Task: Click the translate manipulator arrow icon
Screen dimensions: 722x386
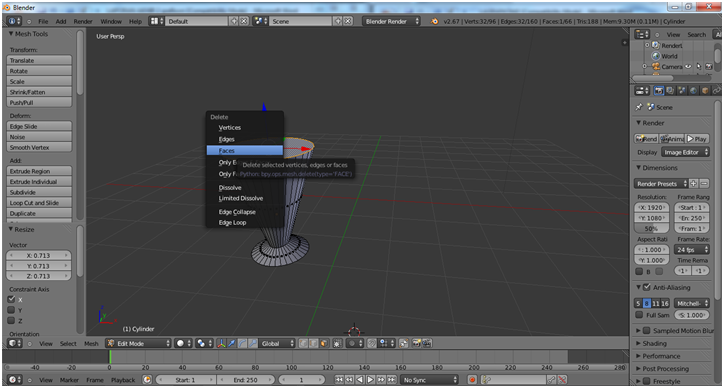Action: 232,343
